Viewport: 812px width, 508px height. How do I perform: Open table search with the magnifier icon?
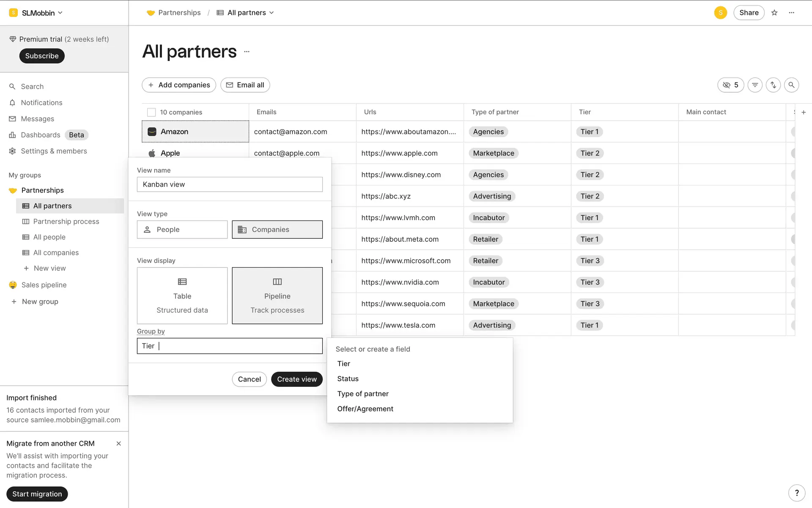(791, 85)
